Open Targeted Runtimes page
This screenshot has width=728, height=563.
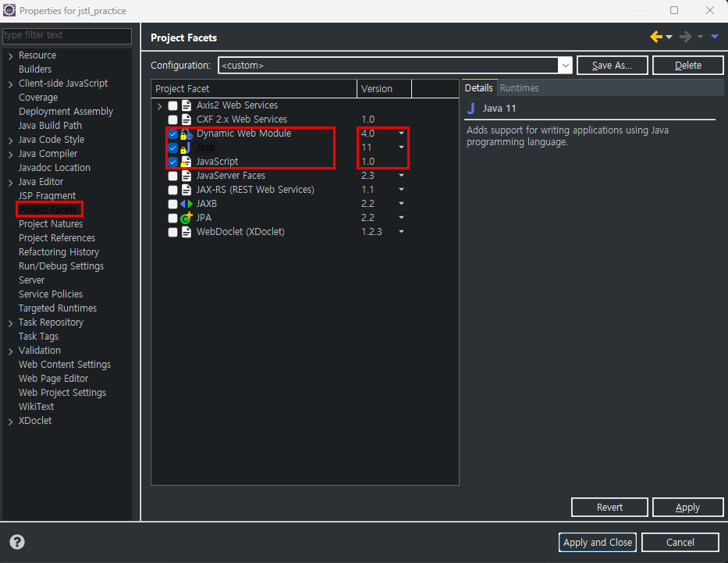[58, 308]
